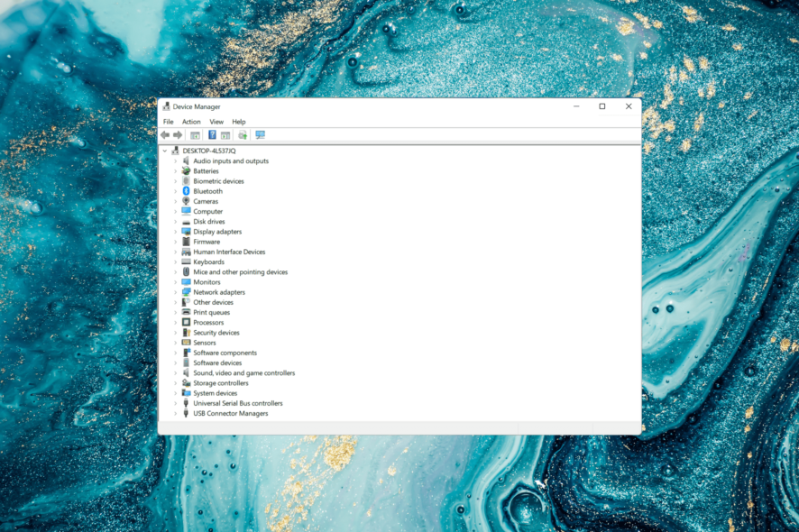The image size is (799, 532).
Task: Open the Help icon in the toolbar
Action: point(211,134)
